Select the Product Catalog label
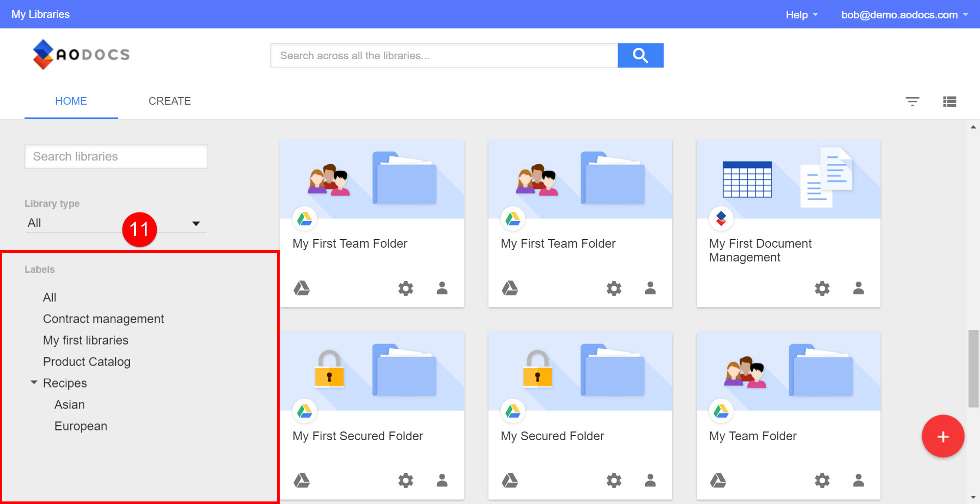The image size is (980, 504). (87, 362)
